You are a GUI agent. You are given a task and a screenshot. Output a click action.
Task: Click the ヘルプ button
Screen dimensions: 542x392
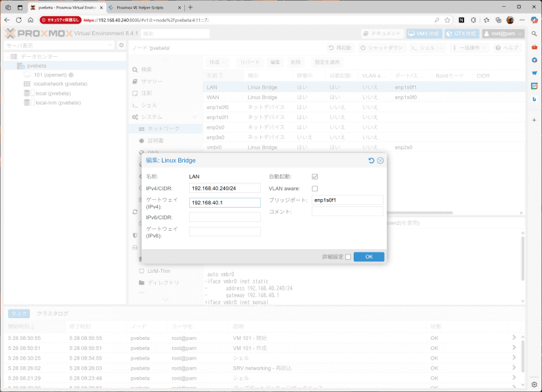pos(507,48)
